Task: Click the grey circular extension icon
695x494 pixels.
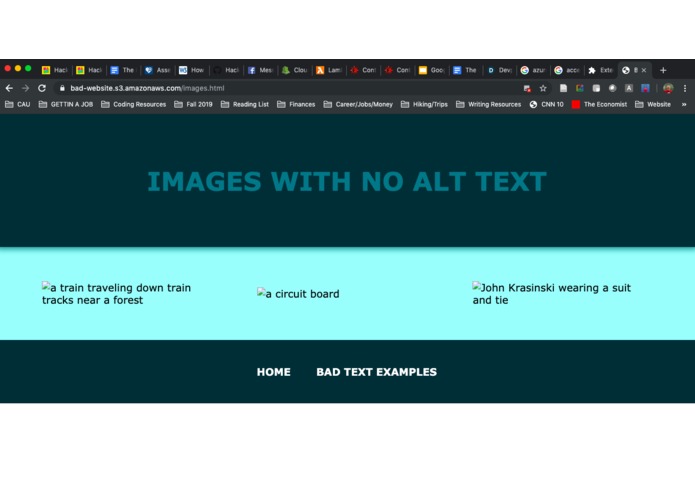Action: (x=613, y=88)
